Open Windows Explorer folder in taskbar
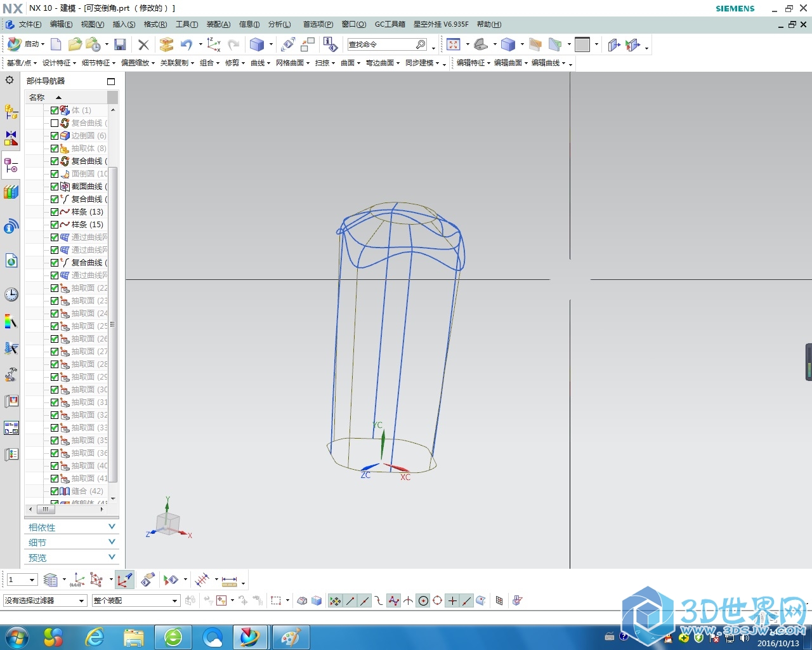812x650 pixels. [134, 637]
